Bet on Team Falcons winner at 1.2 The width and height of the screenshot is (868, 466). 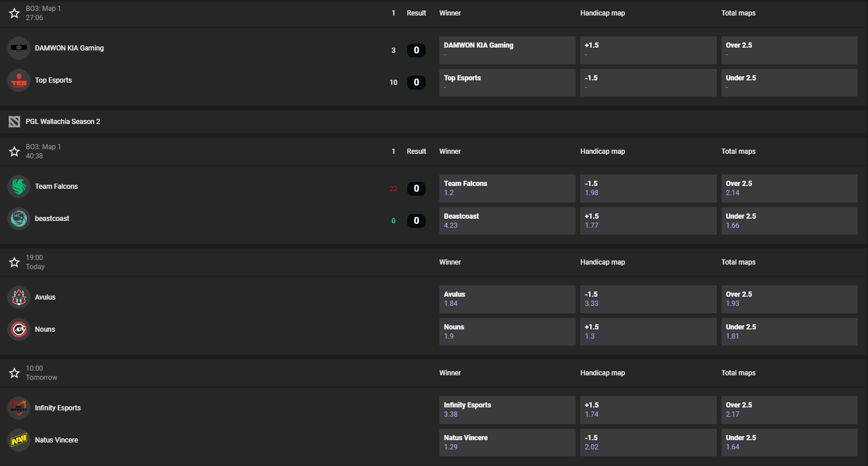[507, 188]
